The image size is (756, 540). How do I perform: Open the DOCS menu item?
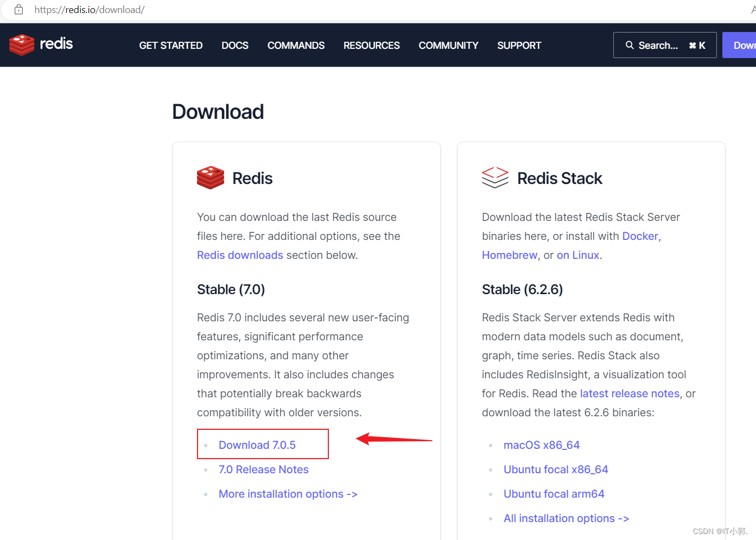click(x=235, y=46)
